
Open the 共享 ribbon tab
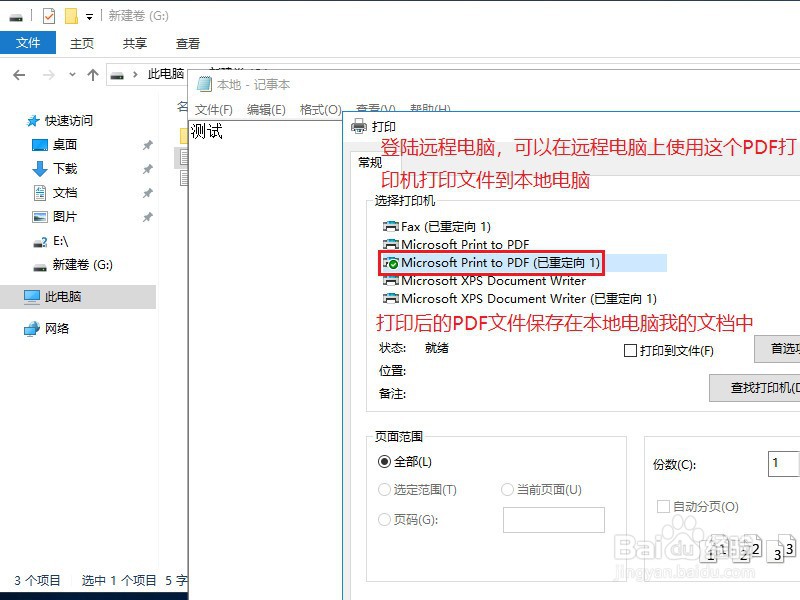[135, 43]
